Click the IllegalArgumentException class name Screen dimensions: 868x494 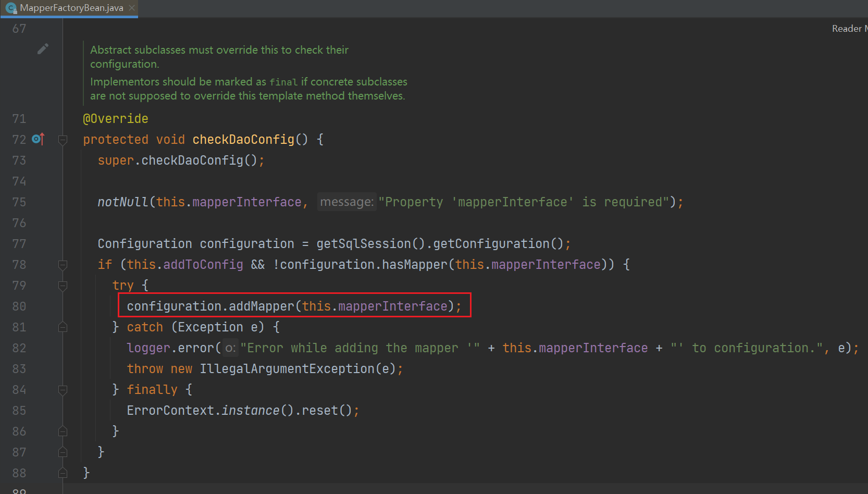(x=287, y=369)
